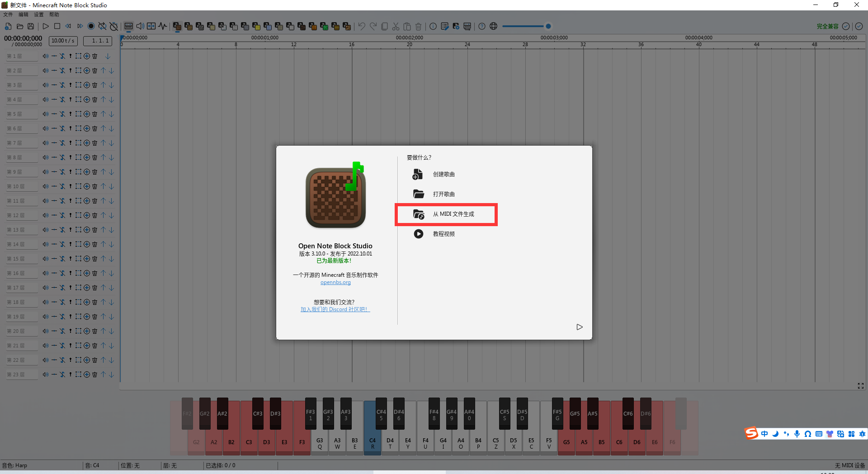Toggle lock note icon on layer 3
Image resolution: width=868 pixels, height=474 pixels.
[x=62, y=85]
